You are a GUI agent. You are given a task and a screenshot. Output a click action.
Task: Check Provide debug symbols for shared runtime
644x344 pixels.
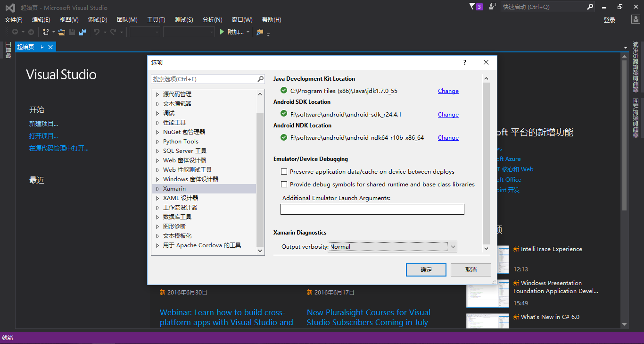point(284,185)
